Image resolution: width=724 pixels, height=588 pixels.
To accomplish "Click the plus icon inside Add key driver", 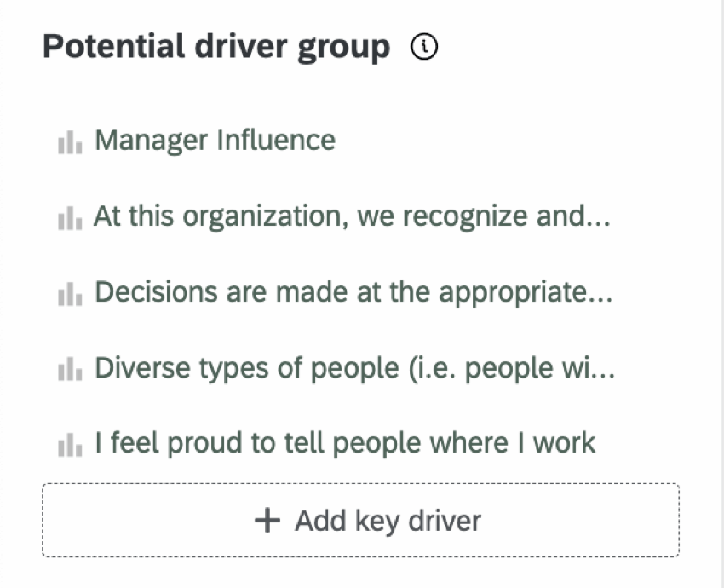I will (267, 520).
